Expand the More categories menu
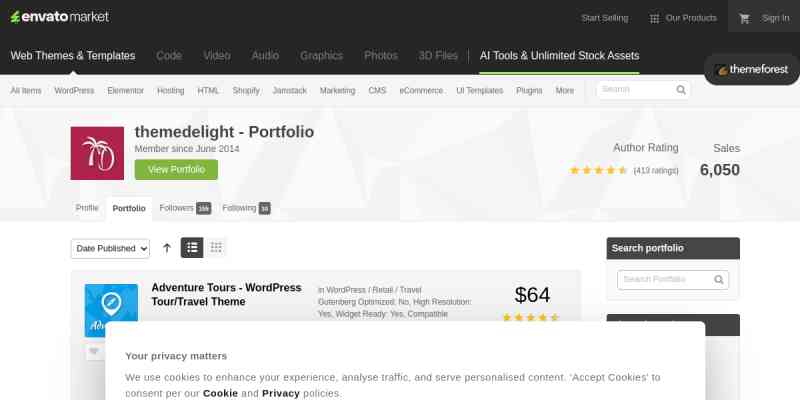The width and height of the screenshot is (800, 400). pos(564,91)
